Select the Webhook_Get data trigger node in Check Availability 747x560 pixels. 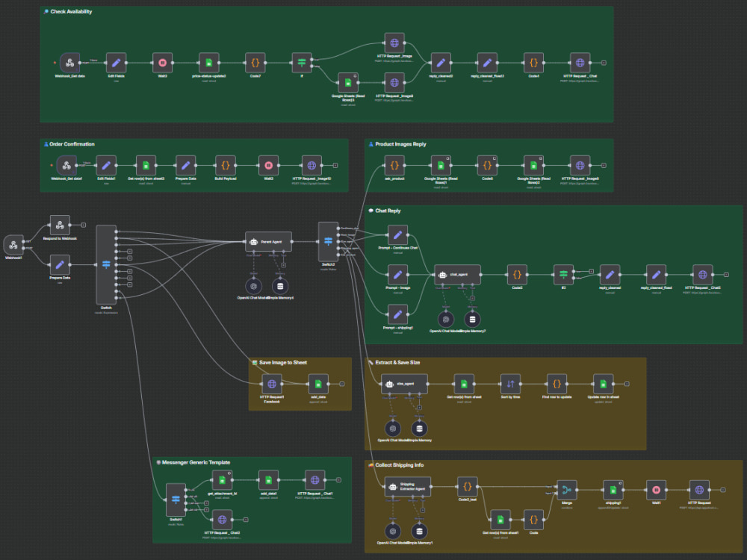coord(69,63)
